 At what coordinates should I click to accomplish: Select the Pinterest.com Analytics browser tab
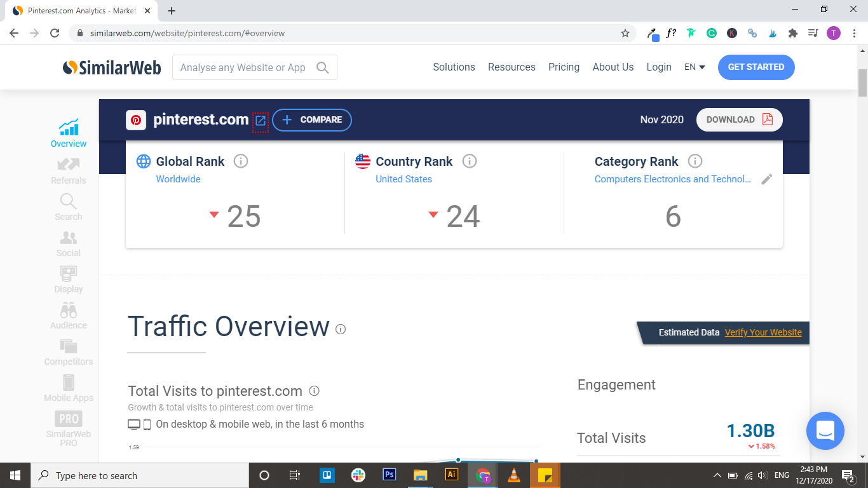click(81, 11)
